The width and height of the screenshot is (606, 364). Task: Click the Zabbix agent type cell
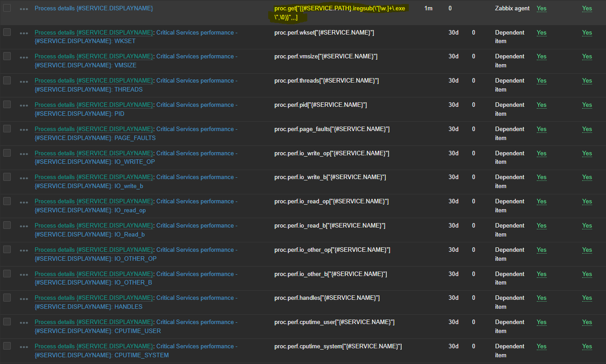coord(512,9)
